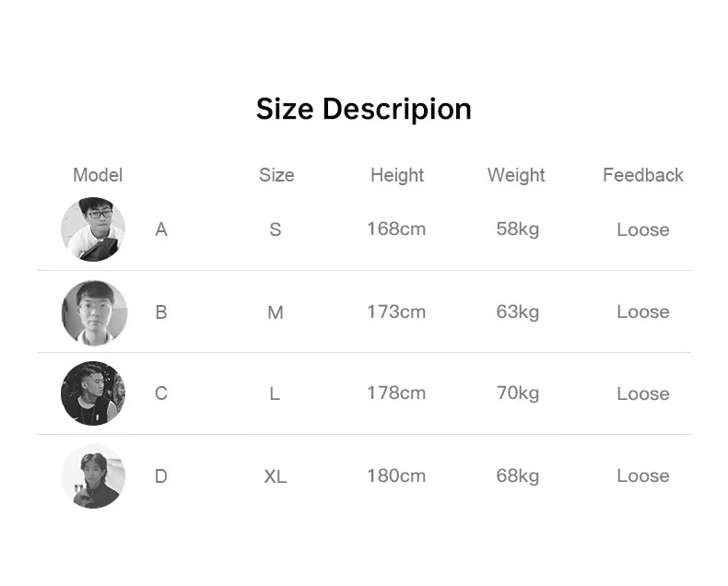Select the Size Descripion heading
This screenshot has width=728, height=586.
pos(363,110)
